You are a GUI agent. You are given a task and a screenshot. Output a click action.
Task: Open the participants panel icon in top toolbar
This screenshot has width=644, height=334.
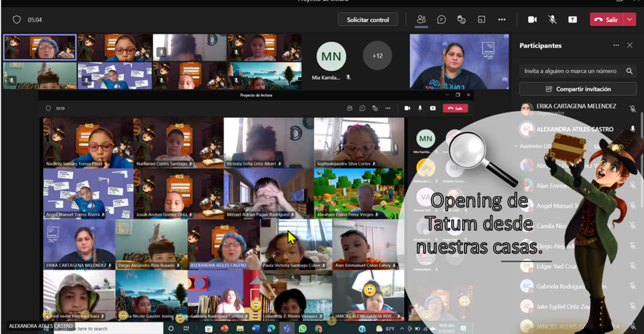(421, 19)
